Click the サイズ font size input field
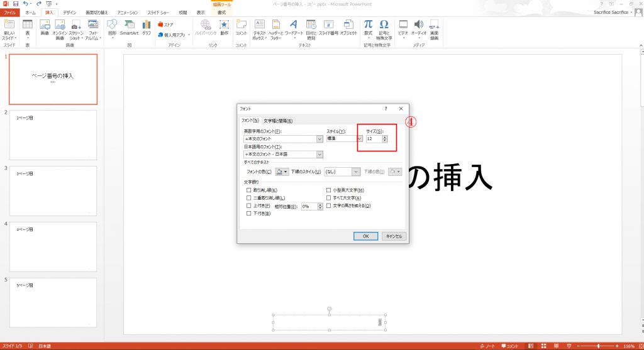The height and width of the screenshot is (350, 644). [x=374, y=139]
